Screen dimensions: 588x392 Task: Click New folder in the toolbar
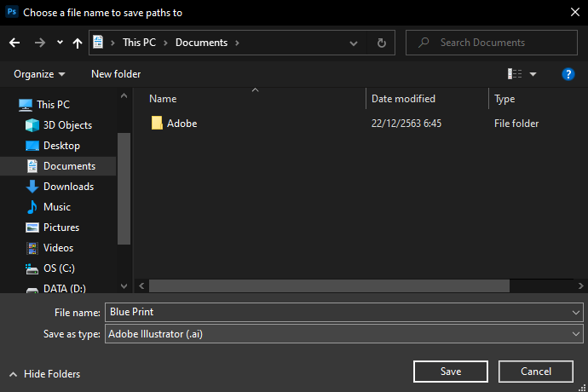(116, 74)
